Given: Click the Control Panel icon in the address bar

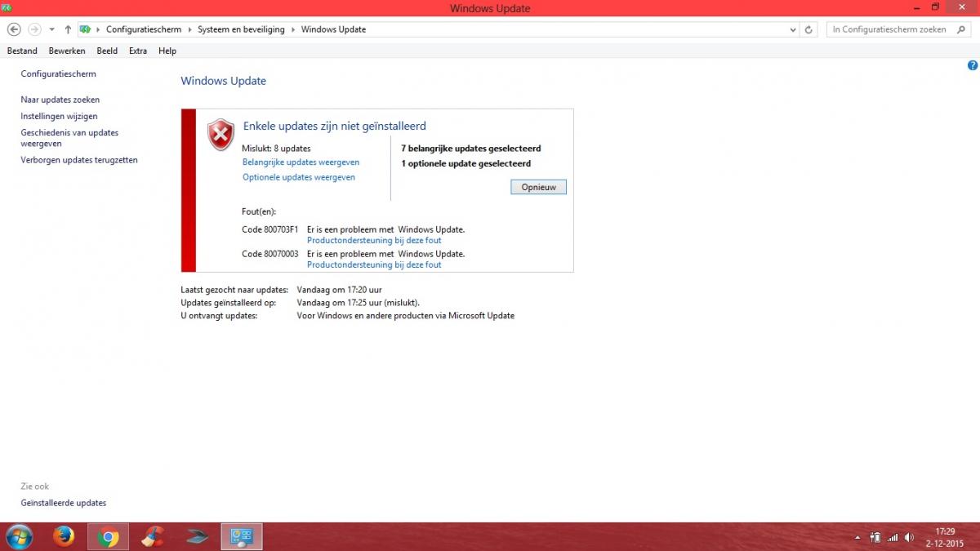Looking at the screenshot, I should pos(85,29).
